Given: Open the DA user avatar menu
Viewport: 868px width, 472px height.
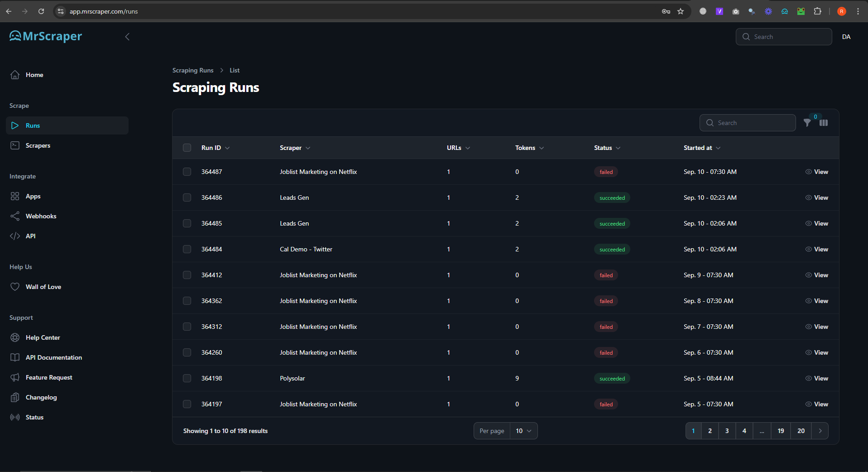Looking at the screenshot, I should [x=846, y=37].
